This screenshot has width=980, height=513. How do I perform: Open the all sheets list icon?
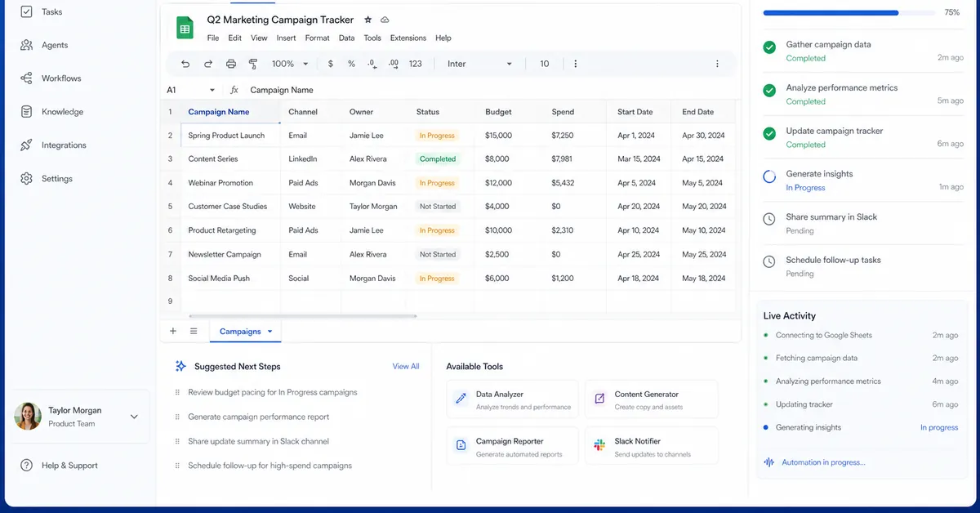click(x=194, y=331)
